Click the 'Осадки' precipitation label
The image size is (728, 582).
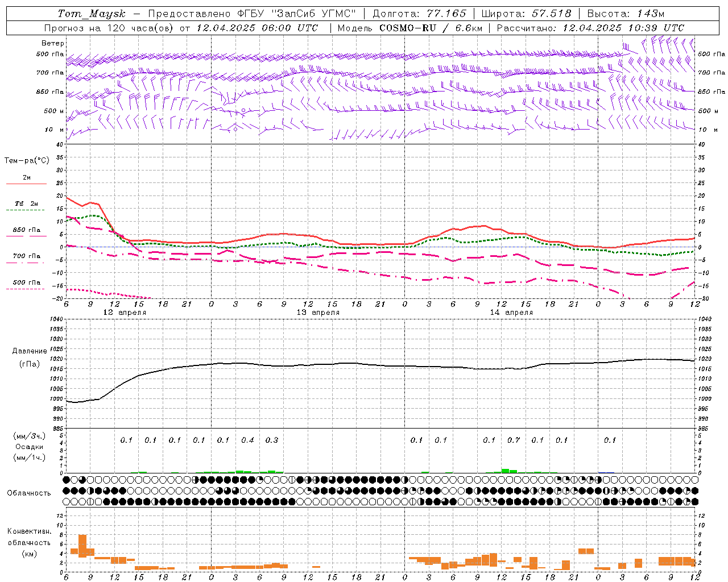click(x=30, y=447)
